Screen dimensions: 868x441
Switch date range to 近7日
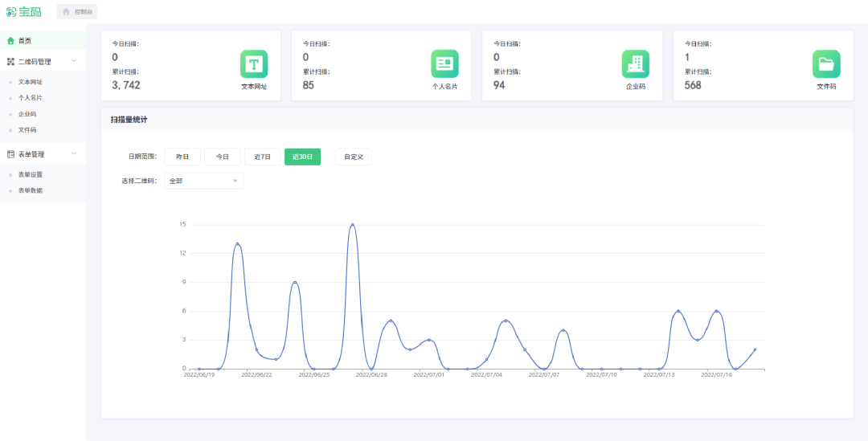tap(263, 157)
